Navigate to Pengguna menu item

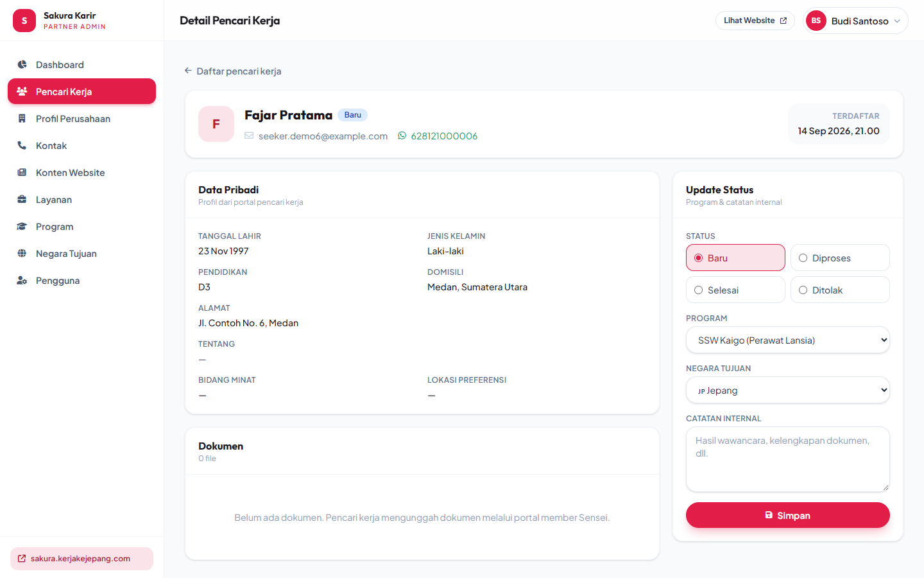pyautogui.click(x=81, y=280)
